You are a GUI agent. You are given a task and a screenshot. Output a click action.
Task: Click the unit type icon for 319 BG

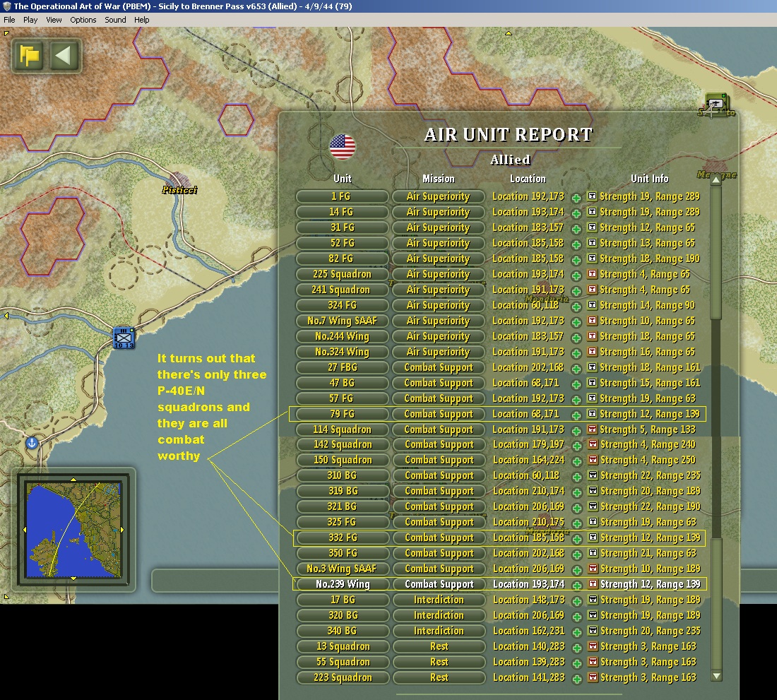pos(593,490)
